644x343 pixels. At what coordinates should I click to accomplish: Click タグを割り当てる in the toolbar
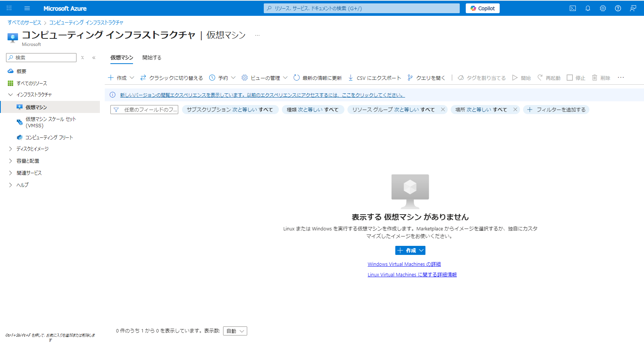[x=482, y=78]
